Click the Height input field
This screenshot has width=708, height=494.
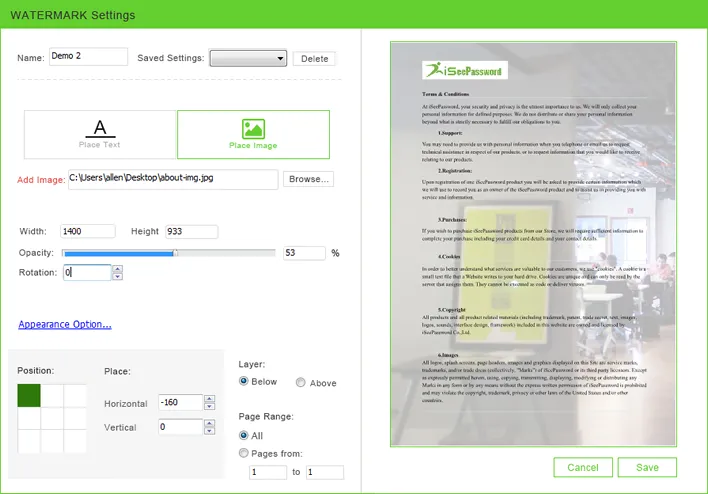click(191, 232)
